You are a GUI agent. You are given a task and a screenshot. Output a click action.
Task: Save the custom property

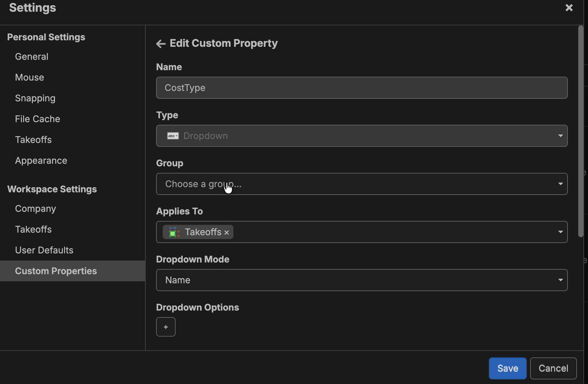pyautogui.click(x=507, y=368)
